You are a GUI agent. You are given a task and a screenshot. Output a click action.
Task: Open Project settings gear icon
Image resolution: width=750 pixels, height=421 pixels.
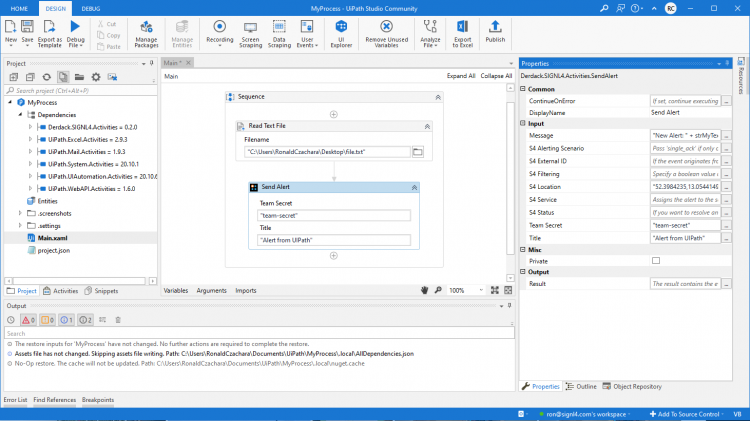click(96, 77)
